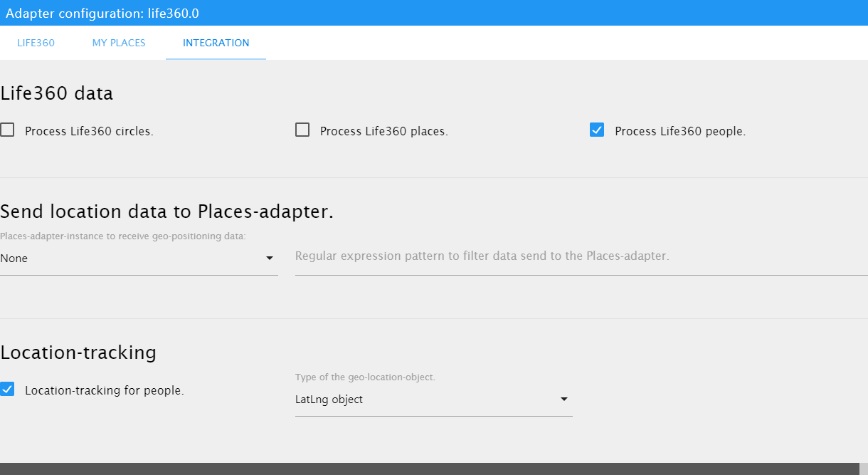
Task: Click the regular expression pattern filter field
Action: [x=581, y=256]
